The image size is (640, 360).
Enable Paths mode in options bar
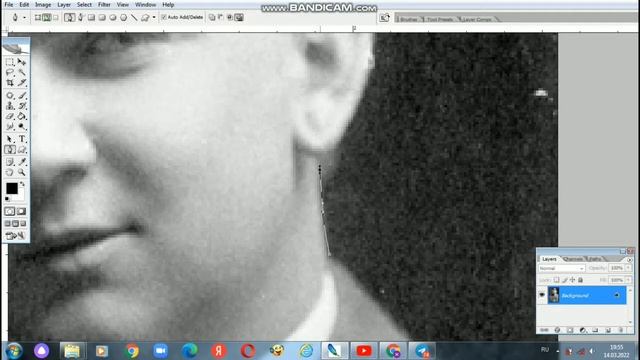click(x=47, y=17)
